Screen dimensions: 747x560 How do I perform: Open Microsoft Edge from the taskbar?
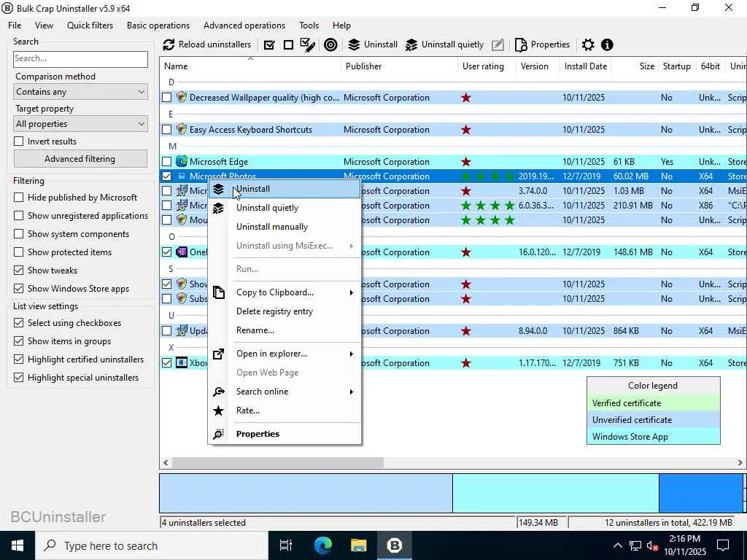323,545
